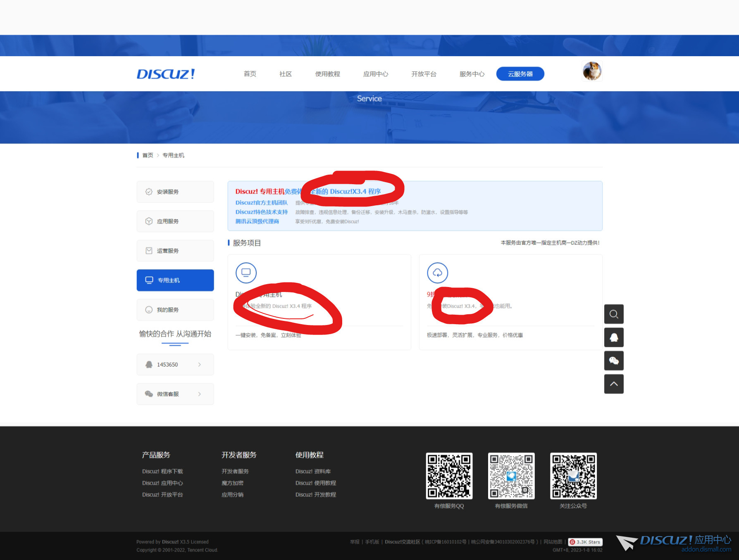Select 运营服务 in the sidebar

pyautogui.click(x=175, y=251)
